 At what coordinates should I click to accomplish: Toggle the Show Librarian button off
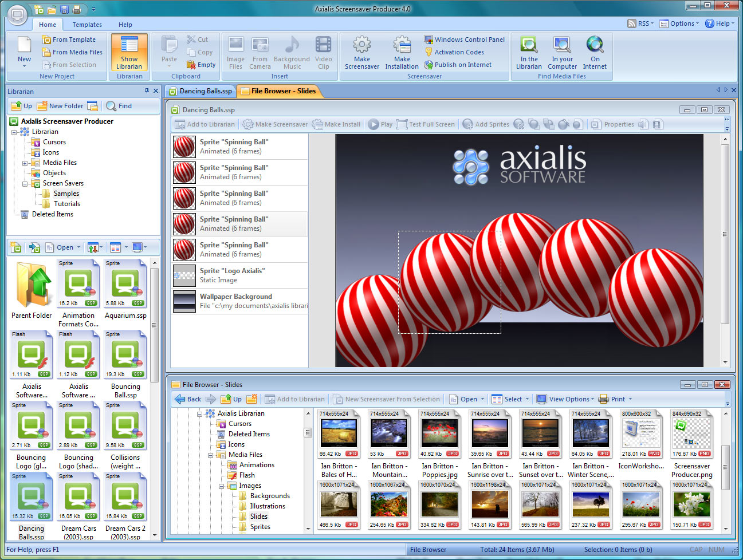coord(129,52)
